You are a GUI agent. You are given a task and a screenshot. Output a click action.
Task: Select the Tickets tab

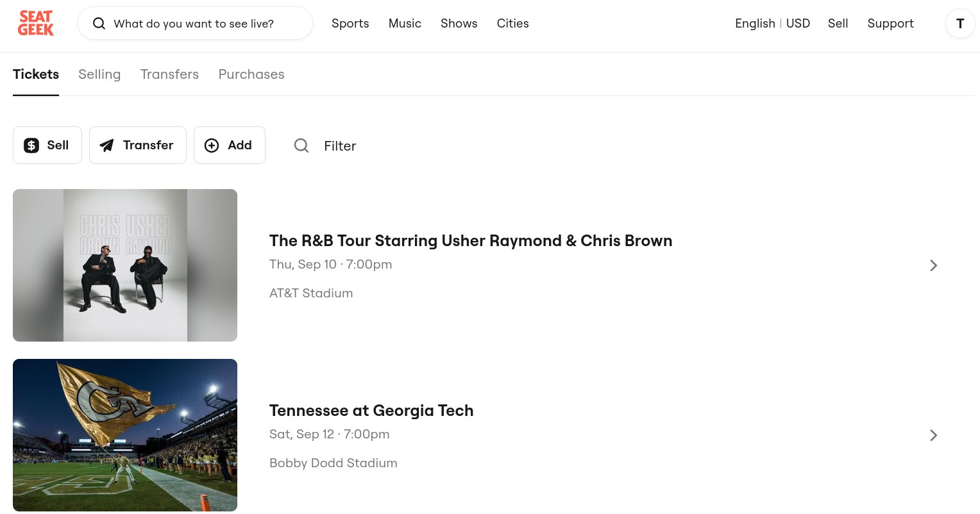coord(36,74)
